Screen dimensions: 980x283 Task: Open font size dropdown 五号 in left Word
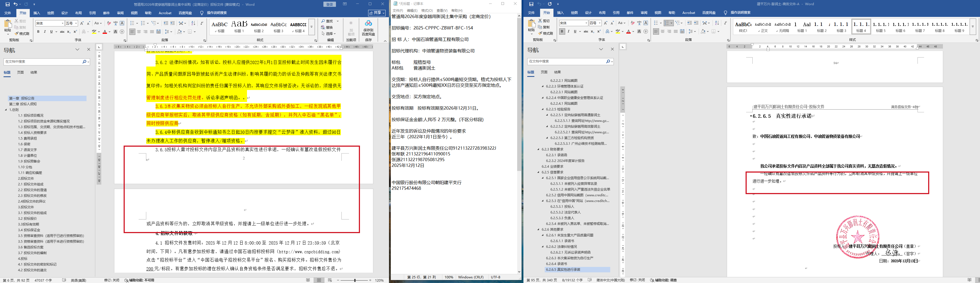(76, 23)
